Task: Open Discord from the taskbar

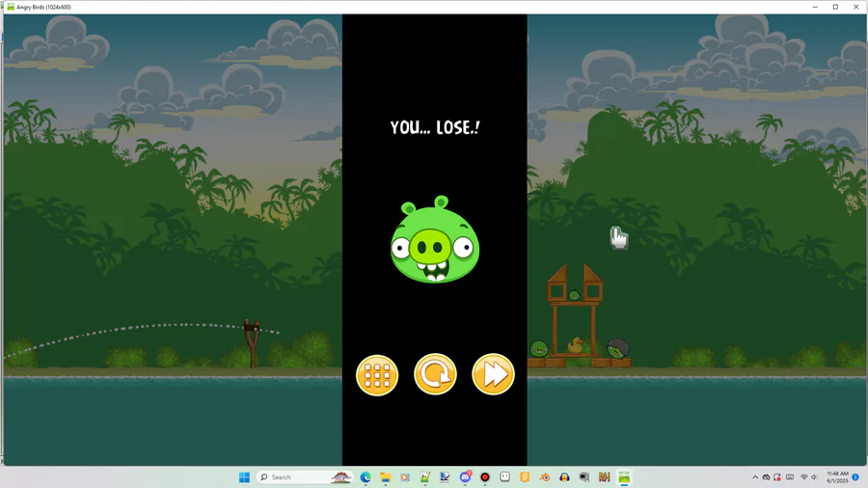Action: click(x=465, y=477)
